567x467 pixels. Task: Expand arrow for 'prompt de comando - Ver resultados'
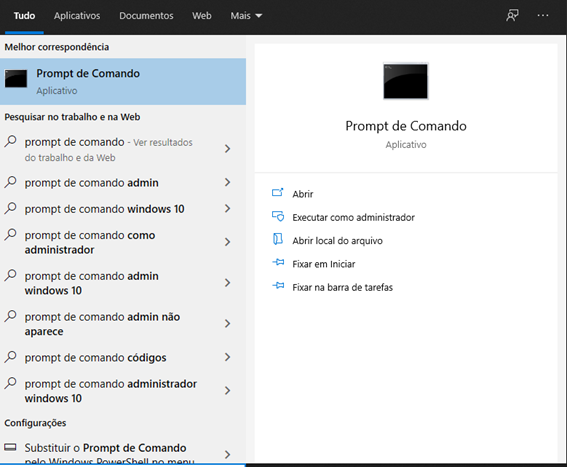click(227, 149)
